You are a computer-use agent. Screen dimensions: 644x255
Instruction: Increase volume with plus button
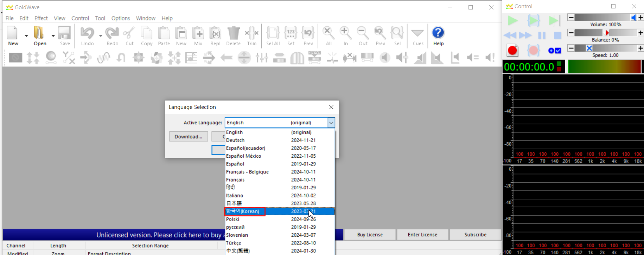(x=640, y=17)
